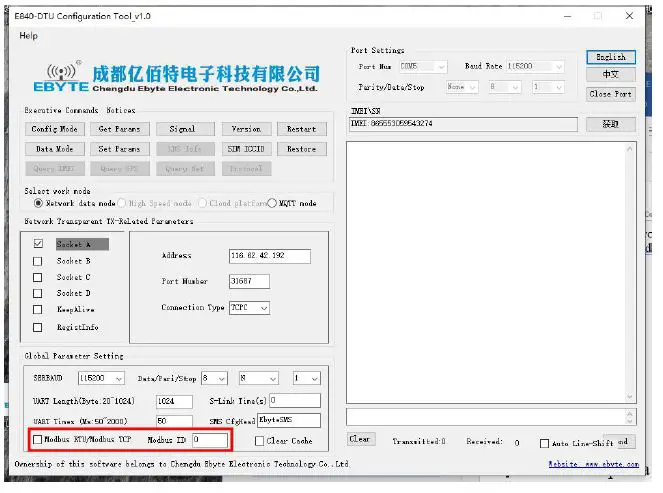Click the Close Port button

click(611, 94)
